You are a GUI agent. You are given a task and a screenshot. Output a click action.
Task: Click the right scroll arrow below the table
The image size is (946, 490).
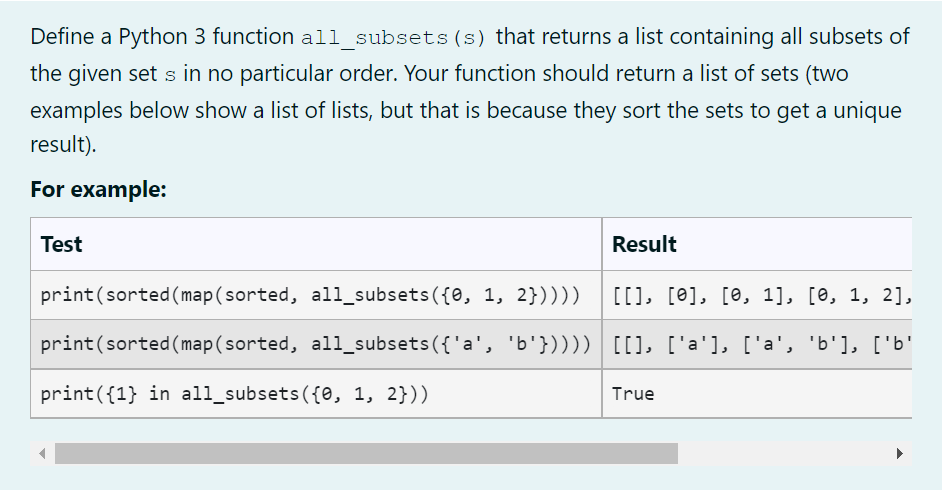tap(900, 453)
